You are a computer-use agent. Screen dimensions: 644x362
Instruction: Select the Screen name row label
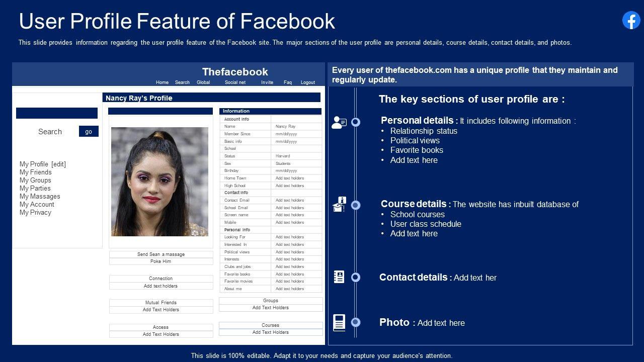[235, 215]
